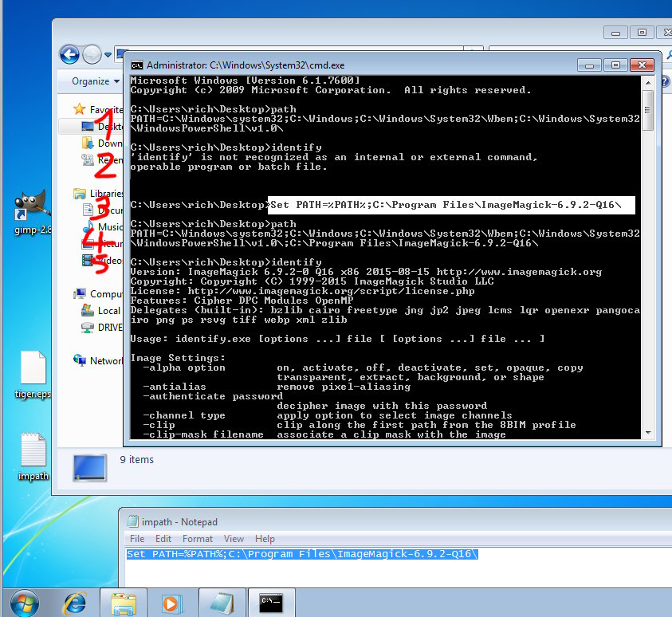672x617 pixels.
Task: Switch to Notepad via taskbar button
Action: coord(222,603)
